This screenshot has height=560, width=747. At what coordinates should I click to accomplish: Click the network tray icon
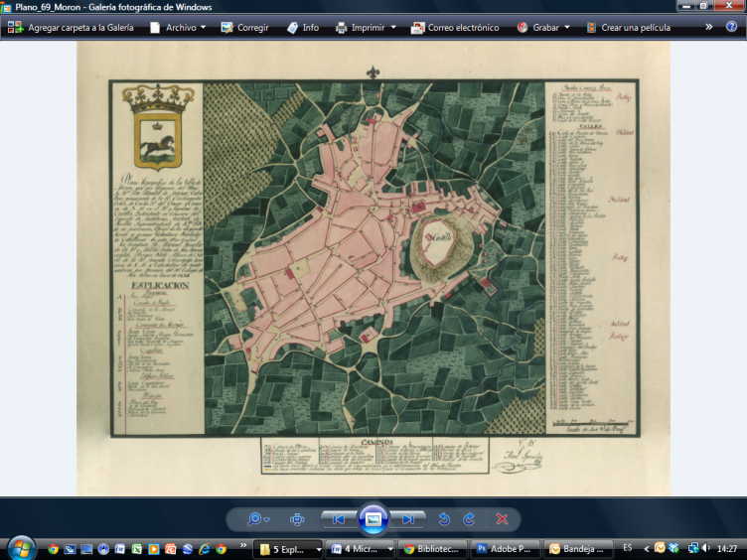693,548
